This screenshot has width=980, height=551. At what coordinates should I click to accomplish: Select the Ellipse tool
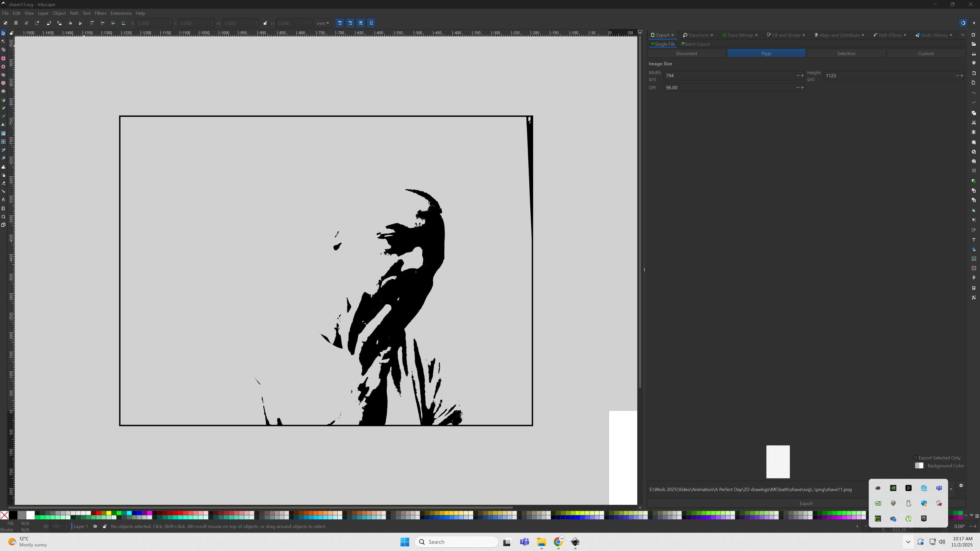point(3,67)
